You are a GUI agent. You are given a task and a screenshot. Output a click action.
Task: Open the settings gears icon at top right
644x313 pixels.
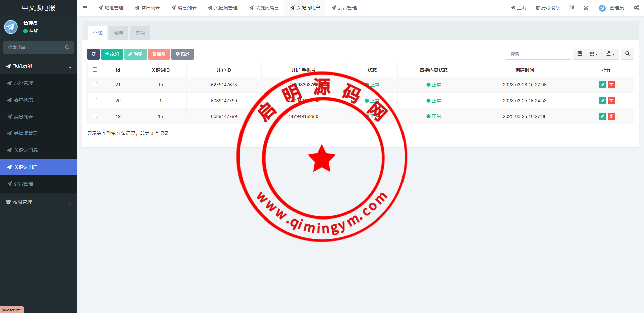636,8
